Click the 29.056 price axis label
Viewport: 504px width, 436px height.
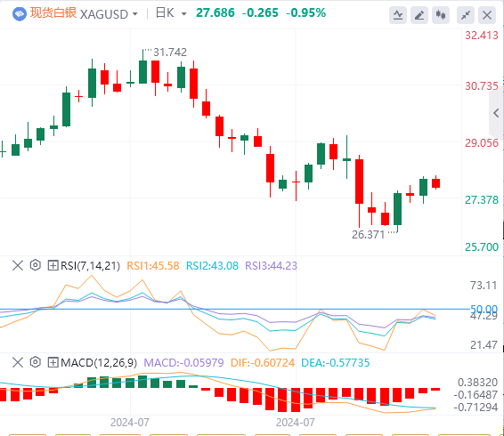482,143
